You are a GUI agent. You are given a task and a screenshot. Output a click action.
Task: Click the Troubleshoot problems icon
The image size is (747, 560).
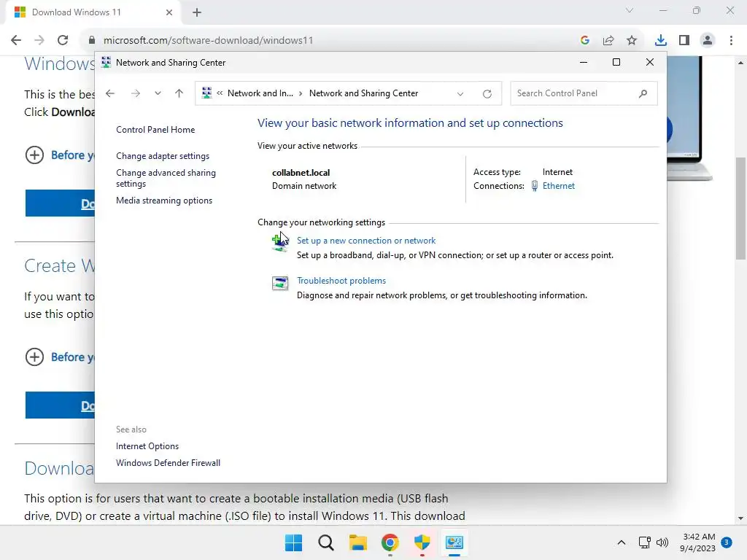(x=280, y=283)
